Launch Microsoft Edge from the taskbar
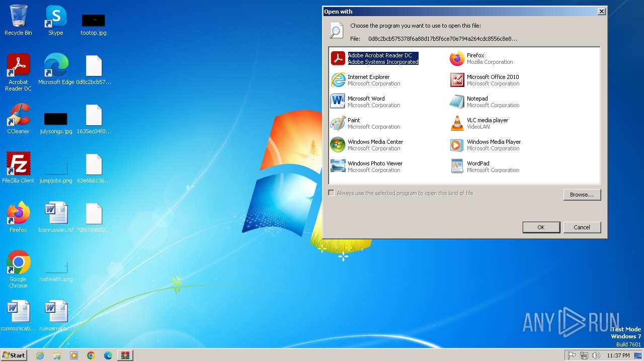 tap(108, 355)
